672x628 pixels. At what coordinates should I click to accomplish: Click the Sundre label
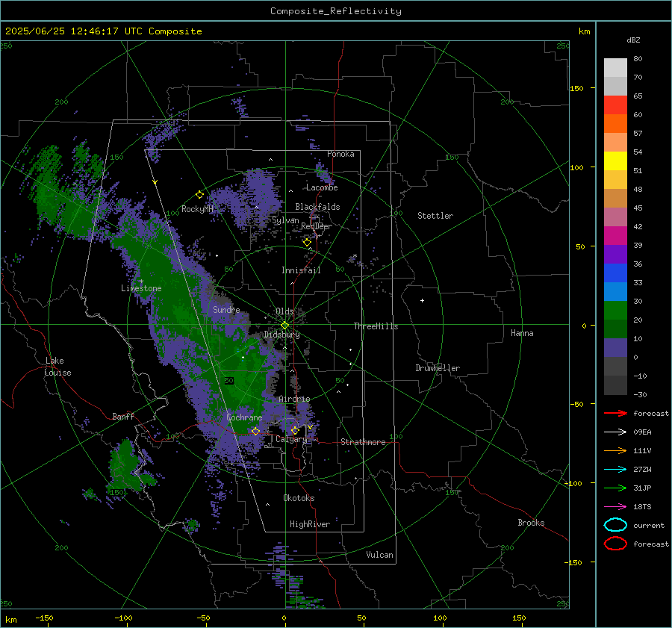(x=226, y=309)
